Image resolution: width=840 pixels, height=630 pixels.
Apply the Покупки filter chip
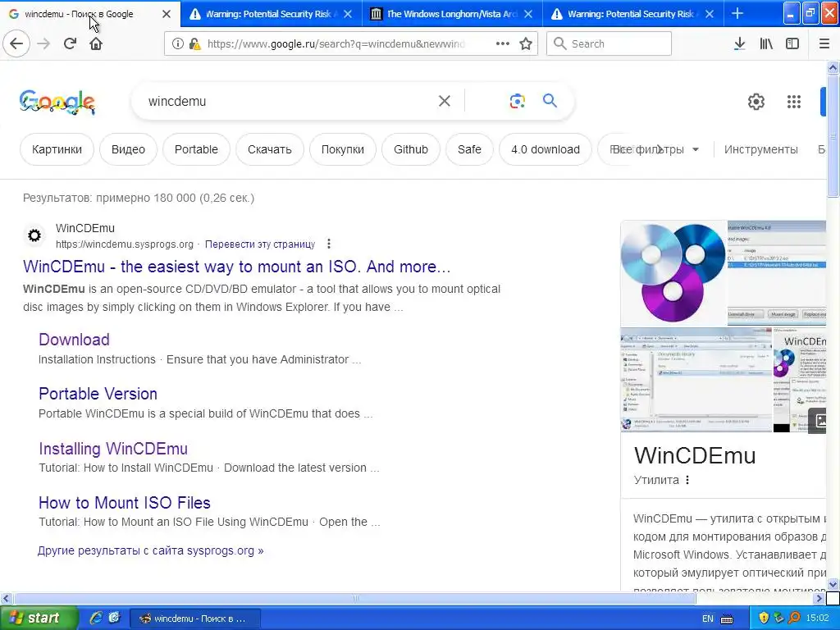pyautogui.click(x=343, y=149)
